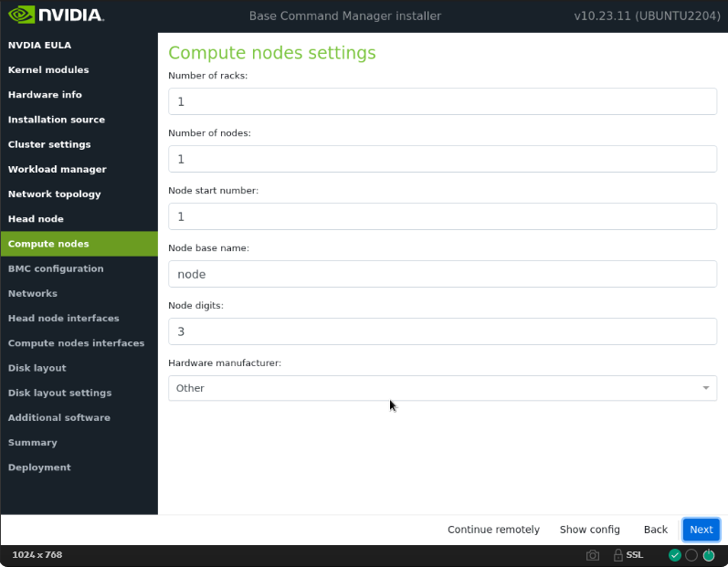This screenshot has height=567, width=728.
Task: Click the empty circle status indicator
Action: [x=691, y=555]
